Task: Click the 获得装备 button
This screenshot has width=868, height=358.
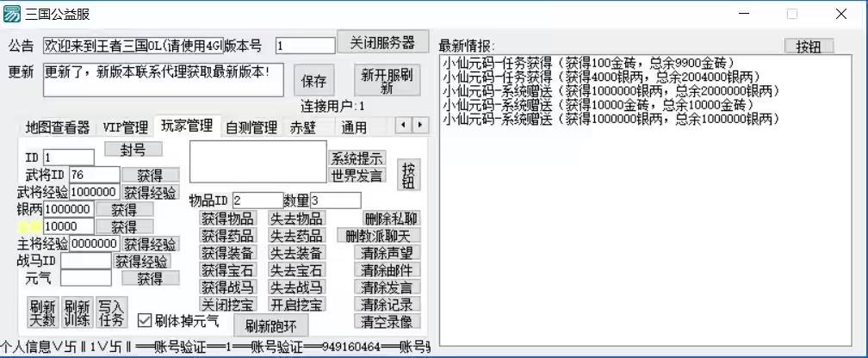Action: pyautogui.click(x=227, y=253)
